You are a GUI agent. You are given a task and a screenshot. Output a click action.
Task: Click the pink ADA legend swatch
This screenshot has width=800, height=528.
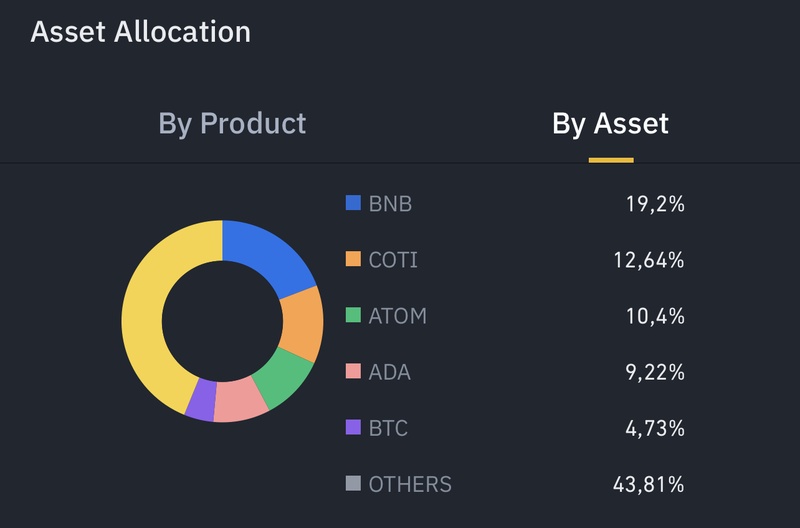[353, 371]
